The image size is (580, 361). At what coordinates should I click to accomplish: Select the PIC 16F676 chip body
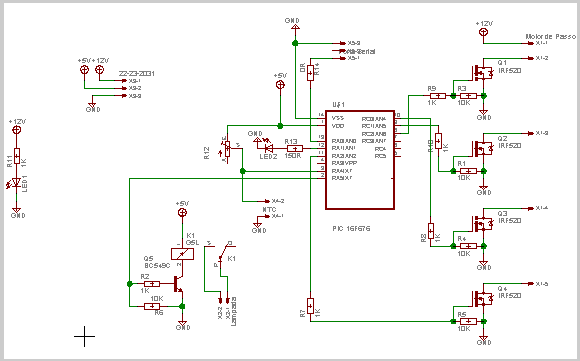click(360, 160)
